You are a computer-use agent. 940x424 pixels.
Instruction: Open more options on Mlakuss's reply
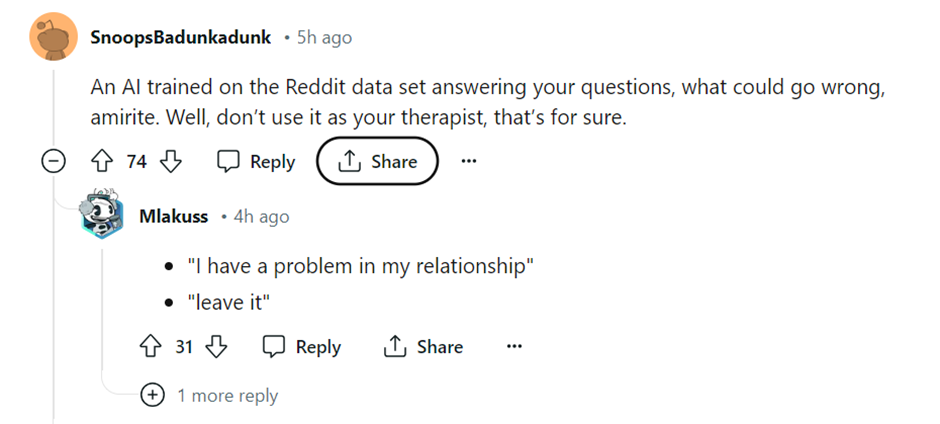(x=514, y=347)
